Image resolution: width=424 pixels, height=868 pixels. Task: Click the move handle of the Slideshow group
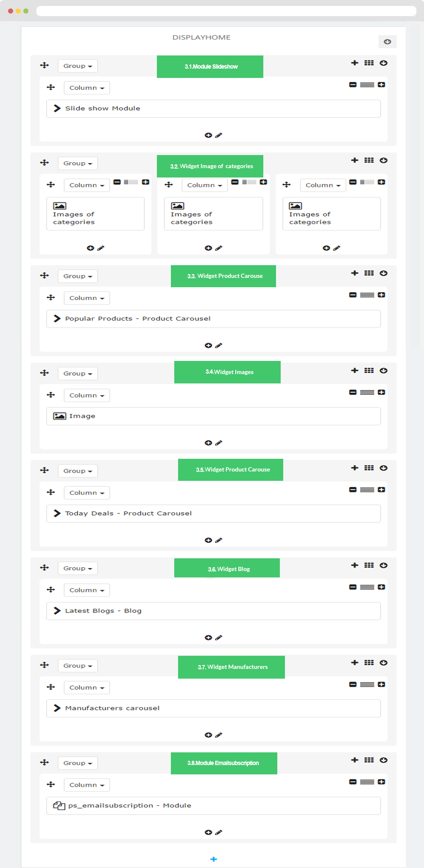tap(45, 65)
